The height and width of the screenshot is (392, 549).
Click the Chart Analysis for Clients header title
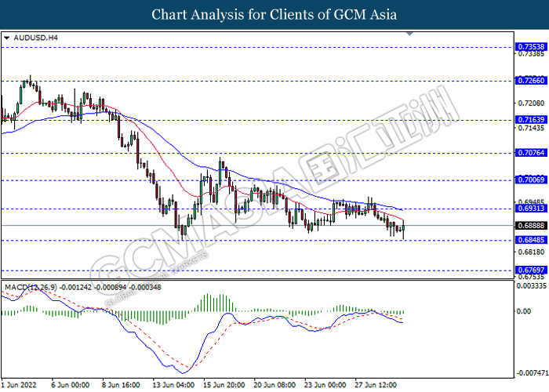[x=274, y=15]
